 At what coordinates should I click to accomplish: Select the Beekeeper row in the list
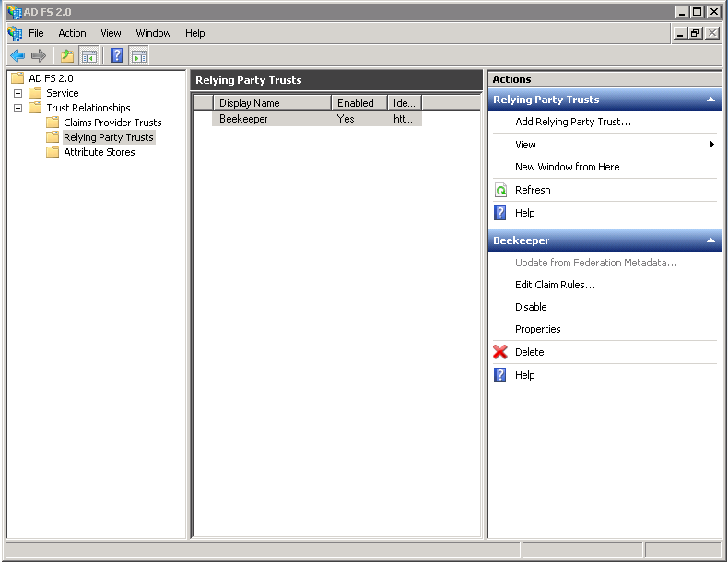pyautogui.click(x=317, y=119)
